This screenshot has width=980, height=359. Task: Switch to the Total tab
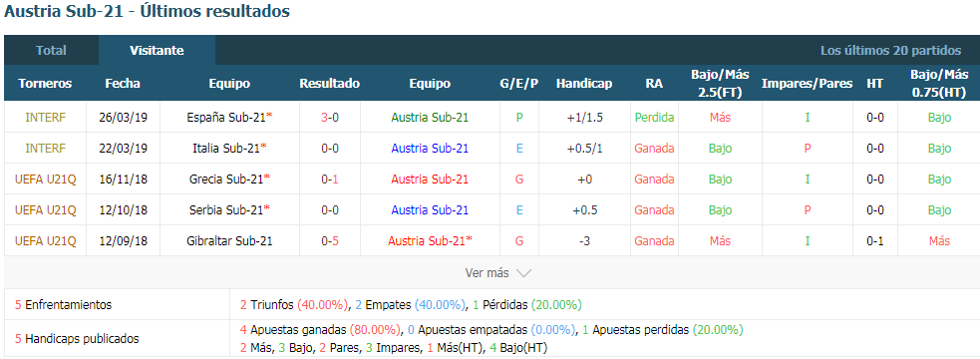tap(51, 51)
